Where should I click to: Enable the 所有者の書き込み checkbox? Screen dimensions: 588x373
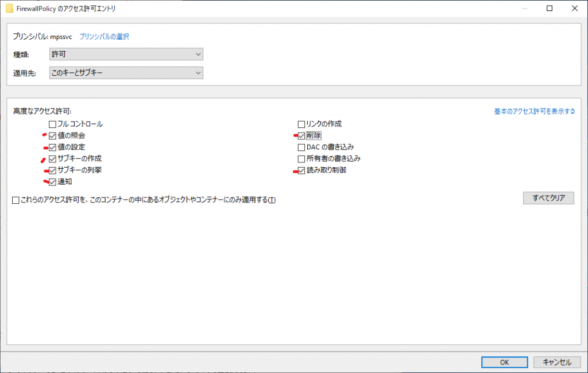301,159
